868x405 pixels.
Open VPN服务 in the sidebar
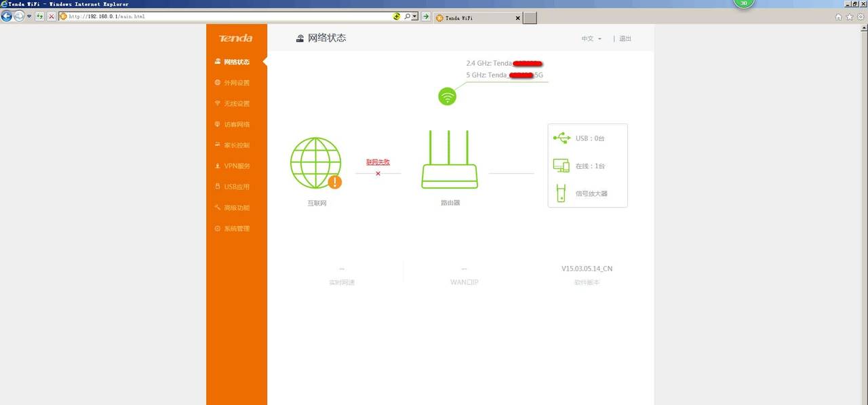(x=237, y=166)
